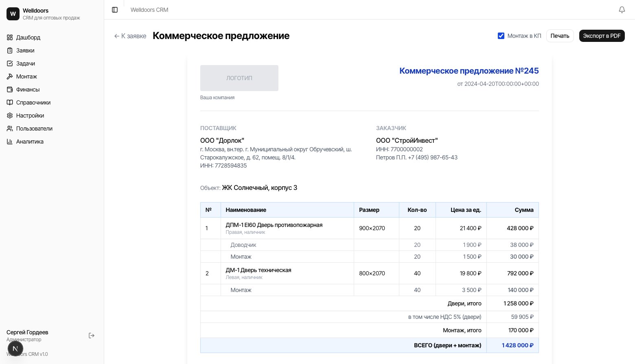Go back via К заявке link
The image size is (635, 364).
tap(130, 36)
